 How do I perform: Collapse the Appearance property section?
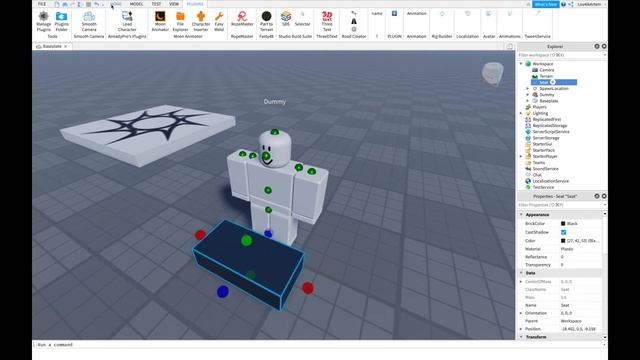521,214
